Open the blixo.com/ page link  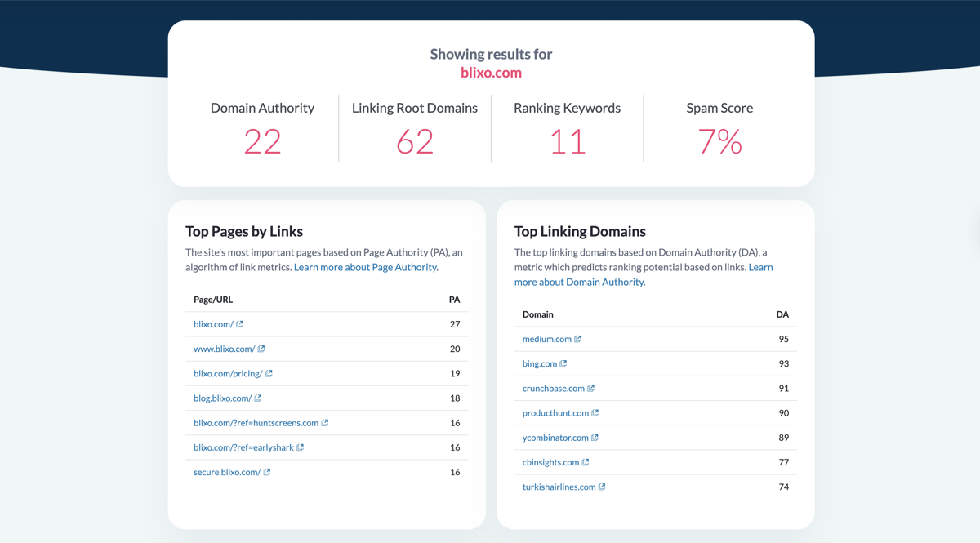213,324
